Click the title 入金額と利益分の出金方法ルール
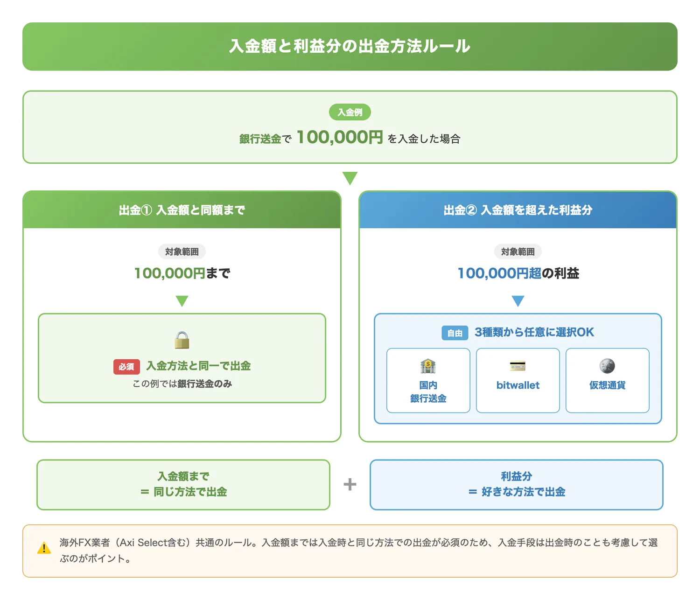Screen dimensions: 700x600 pos(350,46)
